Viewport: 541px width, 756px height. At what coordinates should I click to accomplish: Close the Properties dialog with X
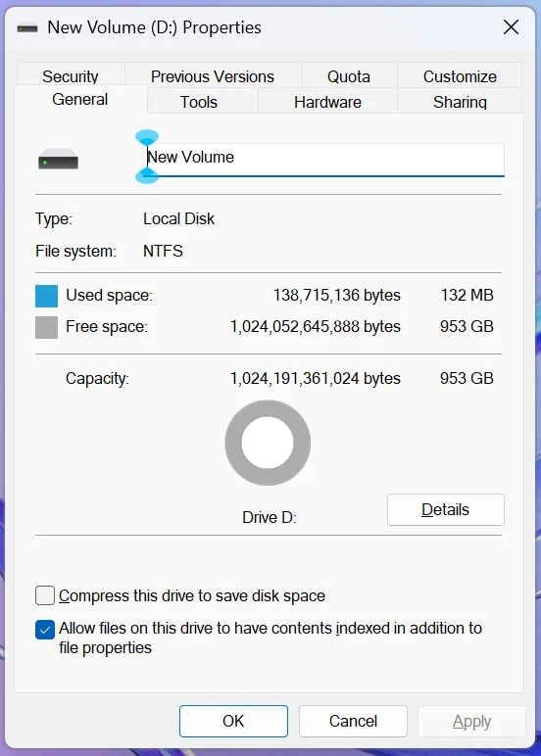point(511,27)
